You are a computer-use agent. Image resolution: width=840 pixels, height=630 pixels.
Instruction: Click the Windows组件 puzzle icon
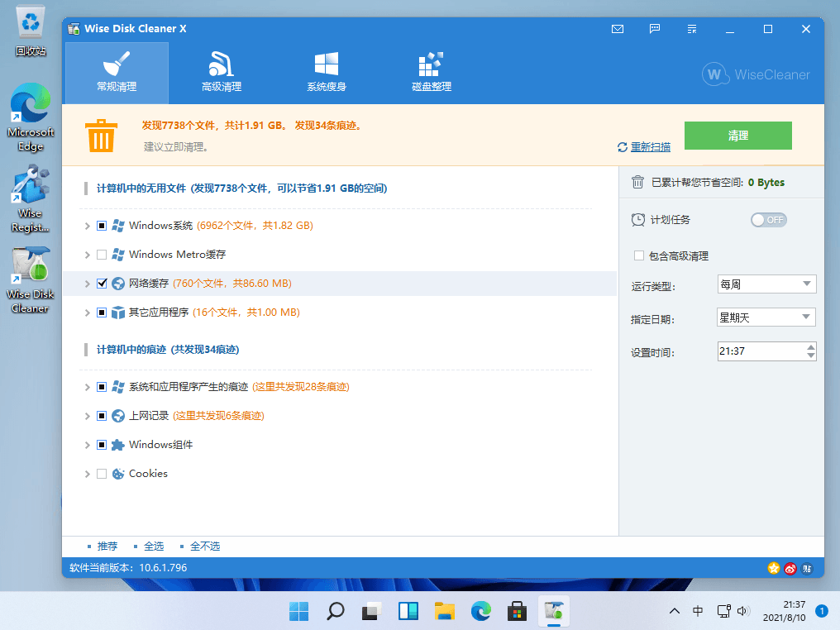pos(118,445)
